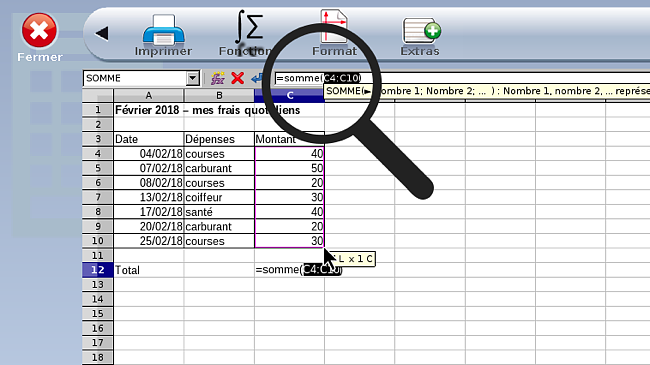Launch the function wizard icon
650x365 pixels.
pyautogui.click(x=218, y=78)
